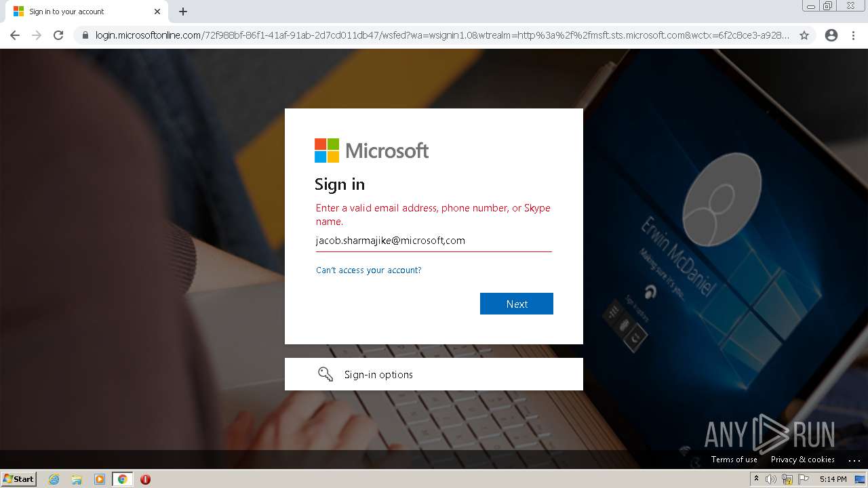The image size is (868, 488).
Task: Launch Internet Explorer from taskbar
Action: 54,479
